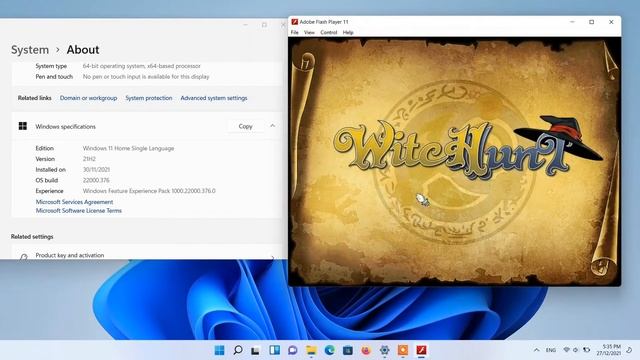
Task: Minimize the Settings window
Action: (245, 25)
